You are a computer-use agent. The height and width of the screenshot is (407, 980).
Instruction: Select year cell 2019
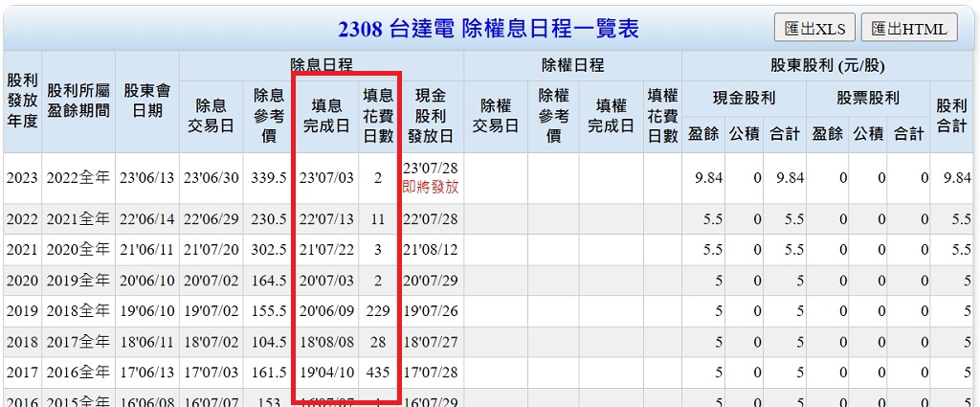pyautogui.click(x=23, y=311)
